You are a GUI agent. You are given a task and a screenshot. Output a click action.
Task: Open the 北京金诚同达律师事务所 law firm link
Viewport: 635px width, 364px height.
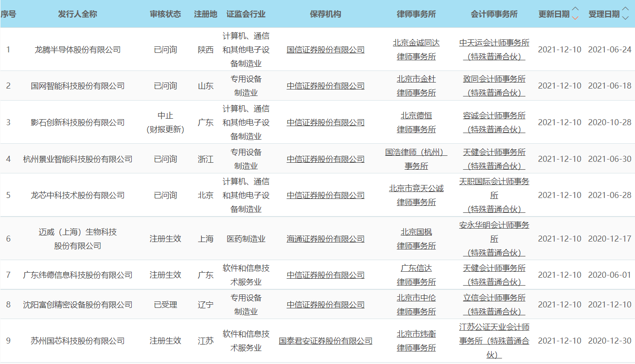point(416,50)
